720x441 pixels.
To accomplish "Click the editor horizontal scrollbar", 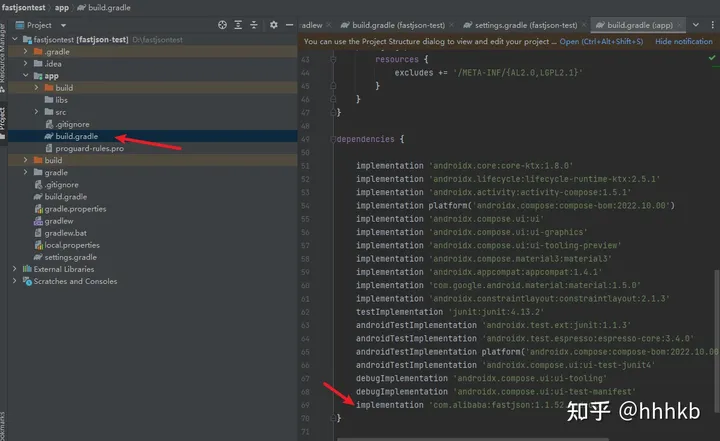I will (473, 439).
